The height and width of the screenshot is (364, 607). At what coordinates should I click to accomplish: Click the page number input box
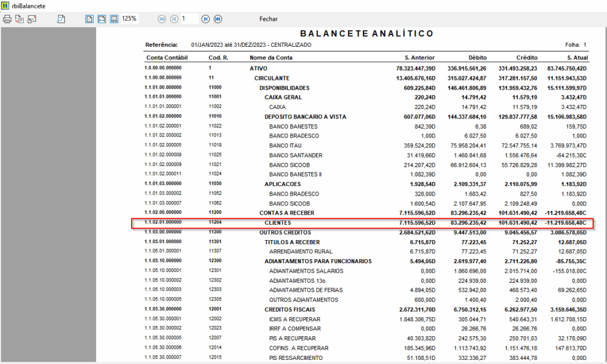coord(189,19)
